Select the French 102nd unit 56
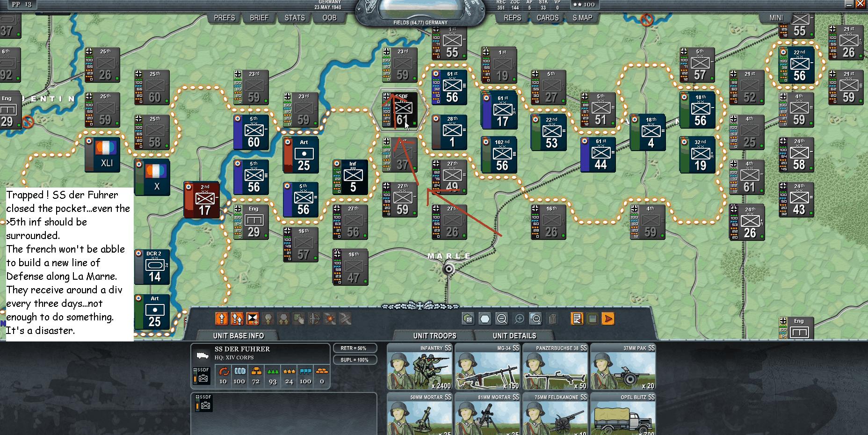Screen dimensions: 868x435 pyautogui.click(x=499, y=155)
